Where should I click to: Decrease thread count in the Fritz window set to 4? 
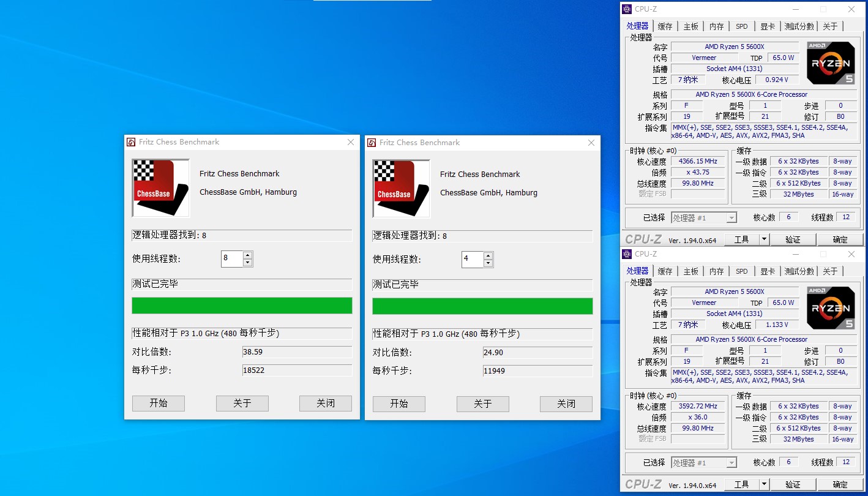488,263
